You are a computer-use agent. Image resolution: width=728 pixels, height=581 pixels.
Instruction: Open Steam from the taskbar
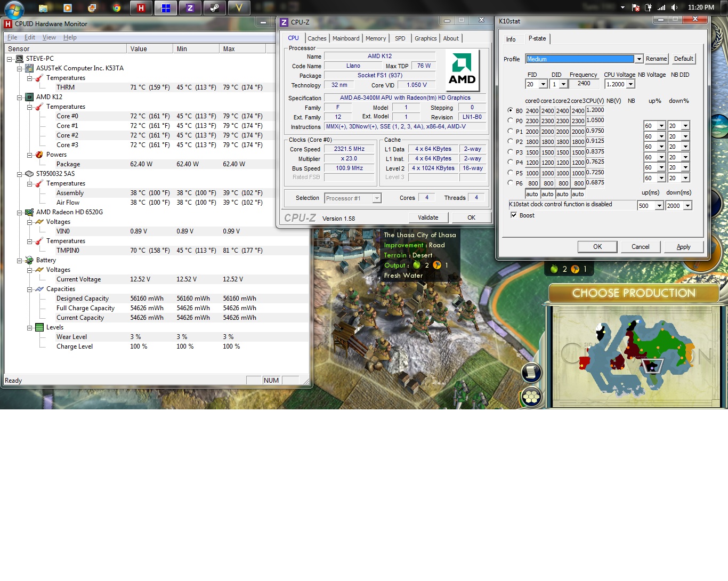pyautogui.click(x=214, y=8)
